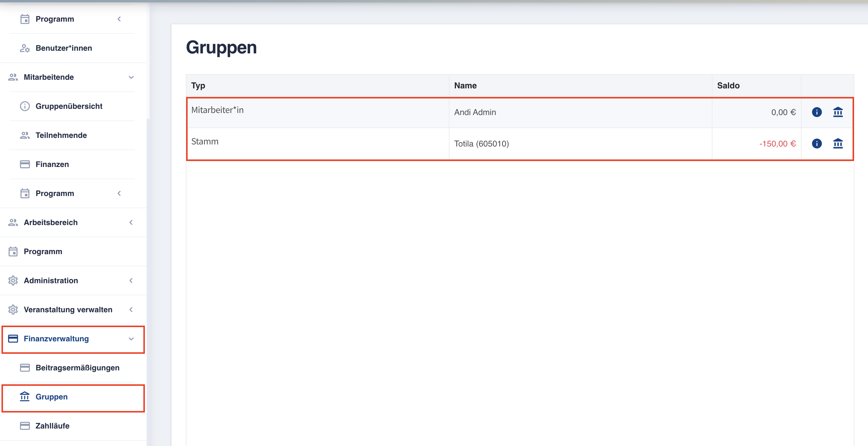
Task: Click the Stamm type cell
Action: click(317, 144)
